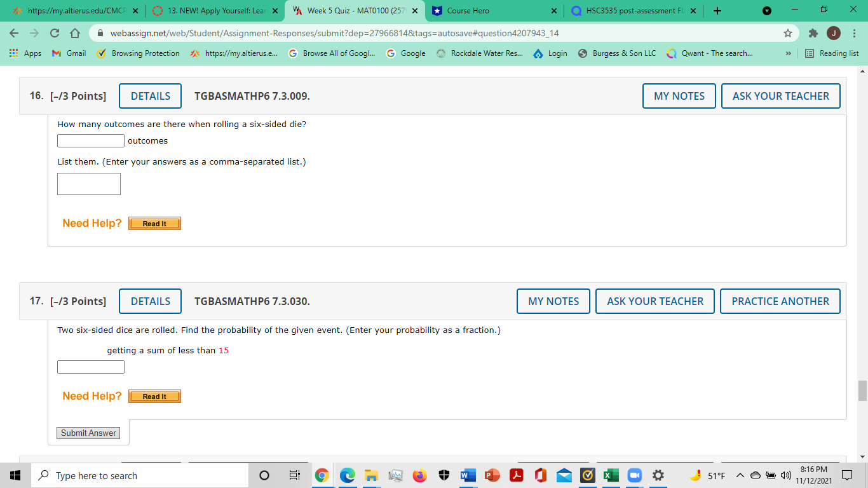Open the Reading list panel
The height and width of the screenshot is (488, 868).
pyautogui.click(x=832, y=53)
